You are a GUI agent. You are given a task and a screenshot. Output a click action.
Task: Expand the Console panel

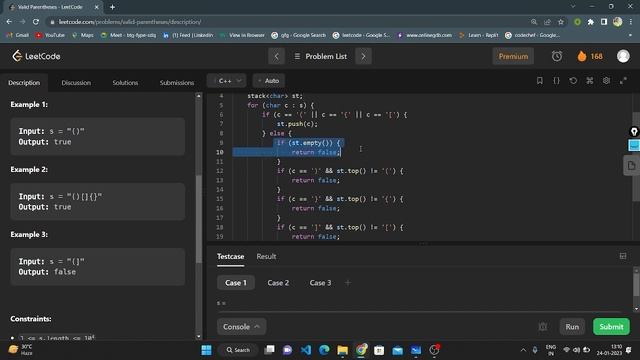[x=241, y=327]
